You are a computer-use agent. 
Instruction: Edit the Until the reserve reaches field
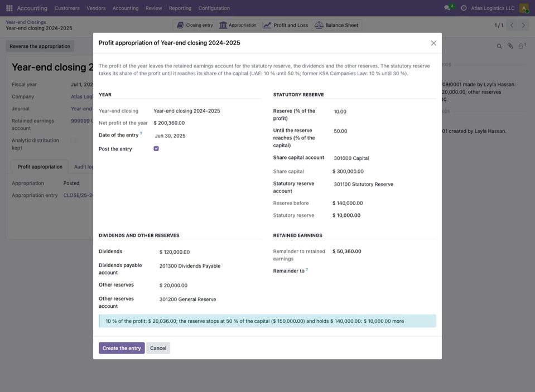pyautogui.click(x=384, y=131)
